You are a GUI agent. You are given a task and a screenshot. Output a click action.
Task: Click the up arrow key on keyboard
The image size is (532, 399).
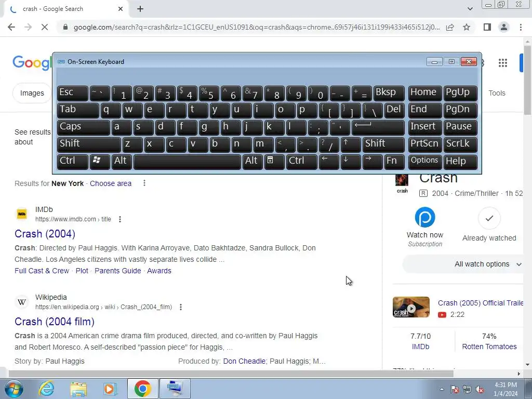click(351, 144)
